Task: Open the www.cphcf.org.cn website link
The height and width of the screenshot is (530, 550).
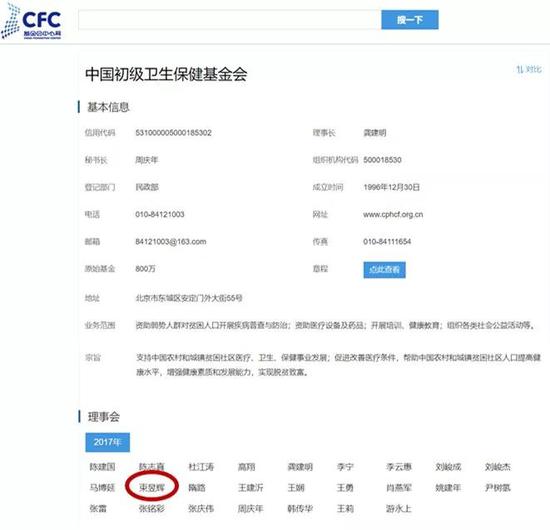Action: (x=393, y=214)
